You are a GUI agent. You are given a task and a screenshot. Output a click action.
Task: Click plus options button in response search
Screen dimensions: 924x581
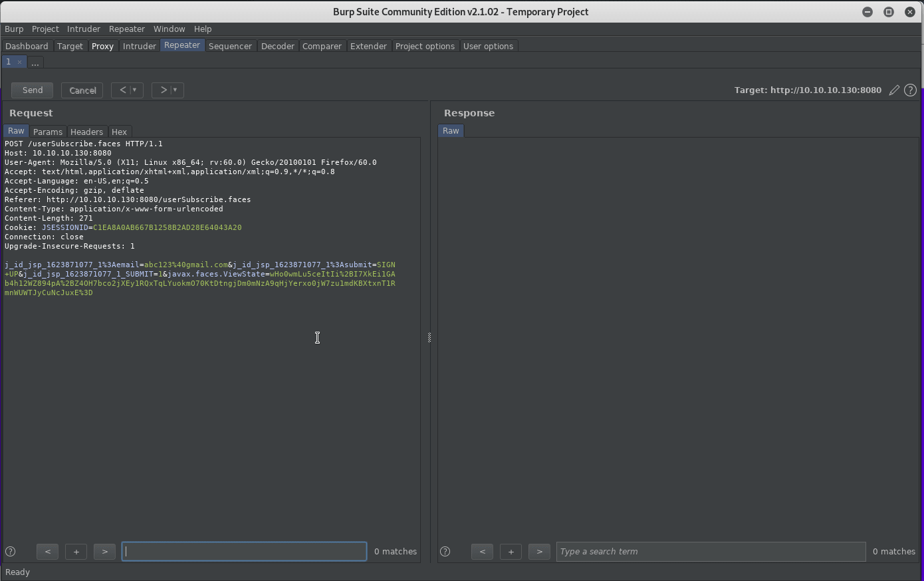pyautogui.click(x=511, y=551)
